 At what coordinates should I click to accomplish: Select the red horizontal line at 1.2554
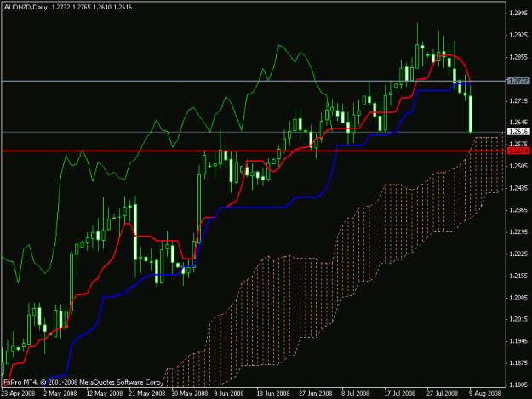[x=253, y=151]
